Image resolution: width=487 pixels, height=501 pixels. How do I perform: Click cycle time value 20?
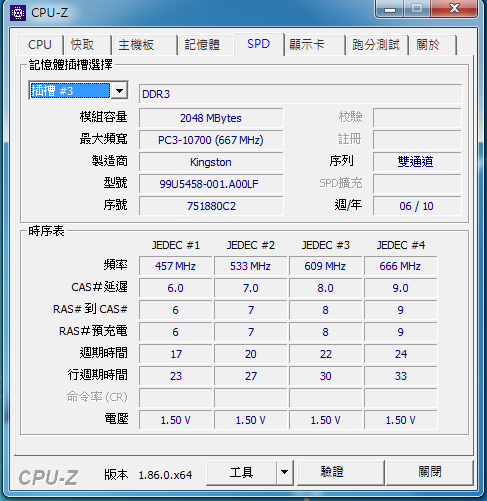click(250, 354)
